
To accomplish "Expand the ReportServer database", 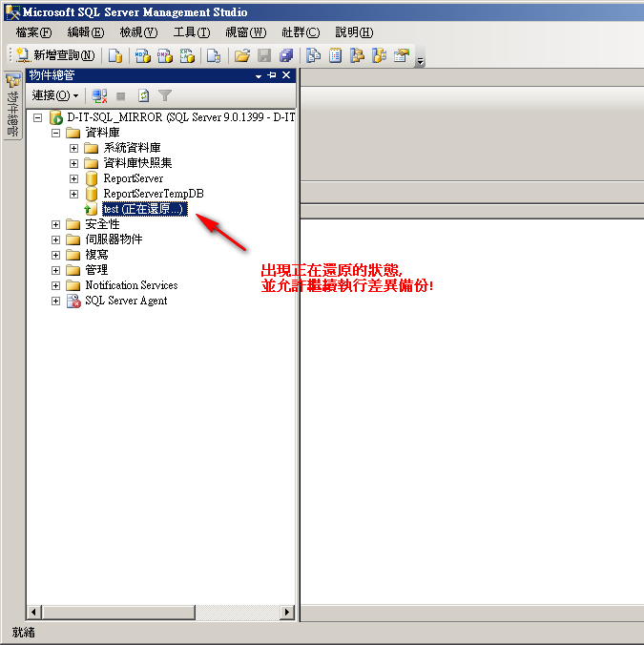I will 73,178.
